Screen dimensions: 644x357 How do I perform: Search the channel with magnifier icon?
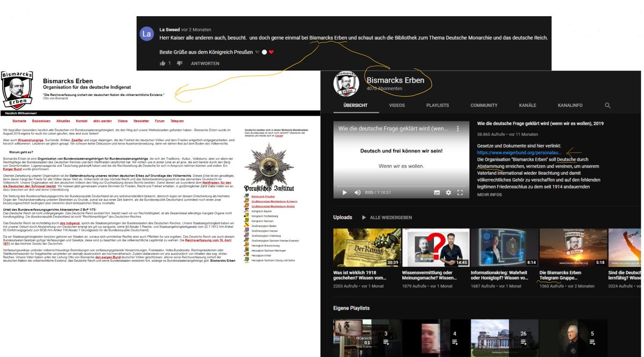[x=608, y=105]
